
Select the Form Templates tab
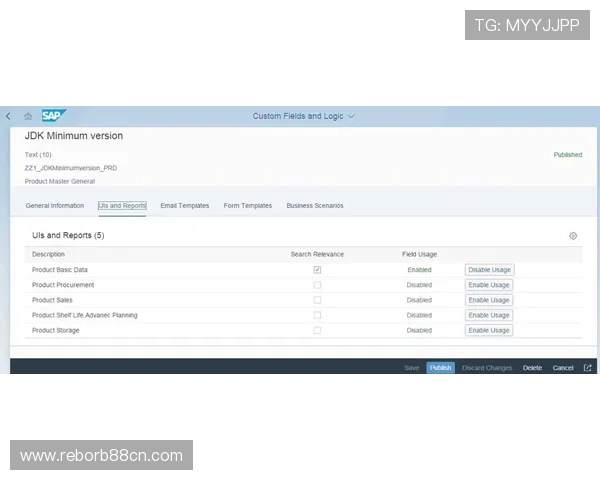248,206
